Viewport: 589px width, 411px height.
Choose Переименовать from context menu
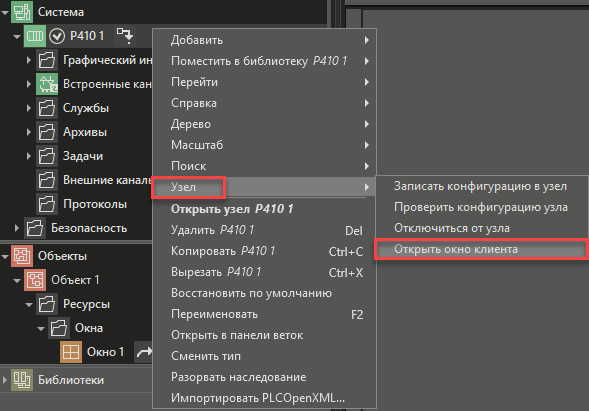click(x=264, y=314)
